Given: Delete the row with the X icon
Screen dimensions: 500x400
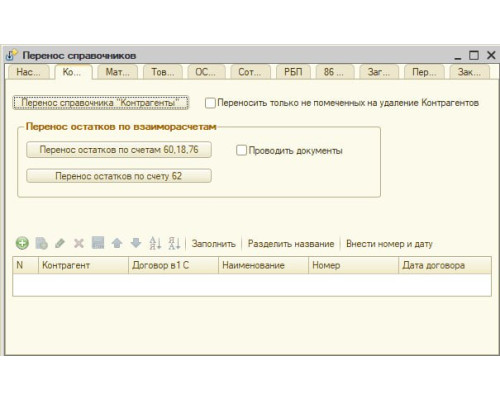Looking at the screenshot, I should click(x=79, y=243).
